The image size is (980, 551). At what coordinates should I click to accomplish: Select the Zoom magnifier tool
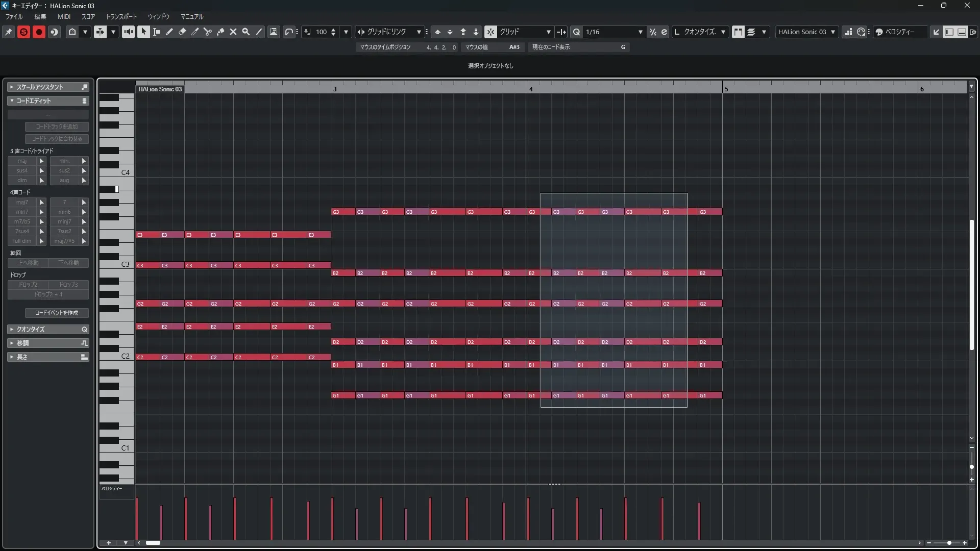click(246, 32)
